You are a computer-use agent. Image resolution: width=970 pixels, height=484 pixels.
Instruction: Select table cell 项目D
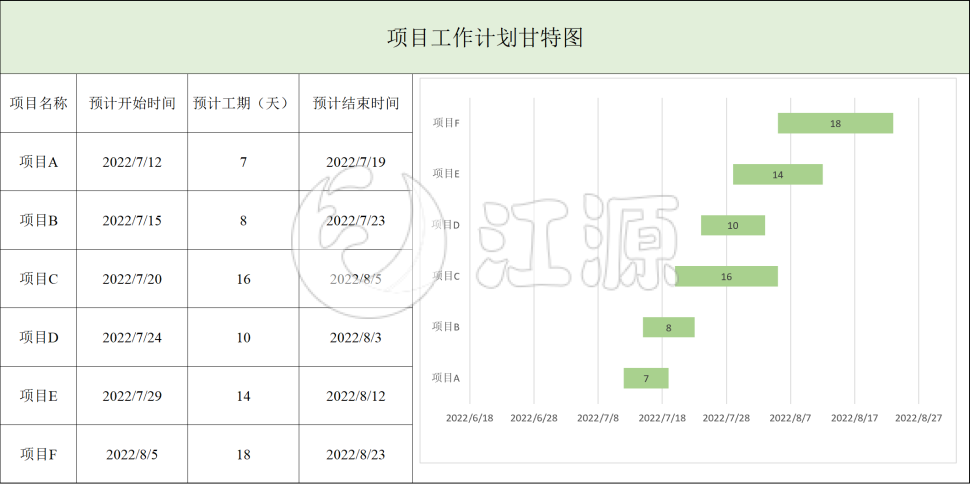click(x=38, y=337)
